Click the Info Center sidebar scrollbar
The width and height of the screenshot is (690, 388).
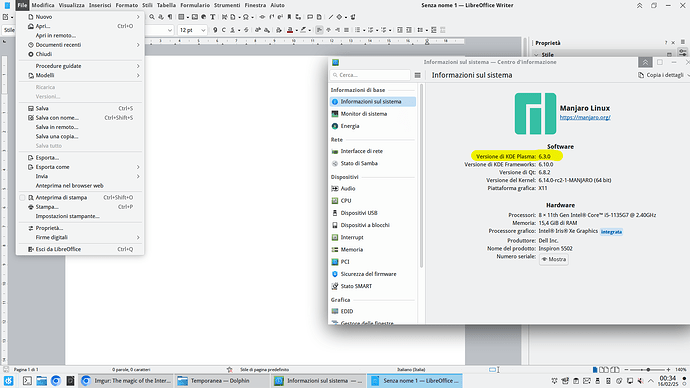[422, 176]
